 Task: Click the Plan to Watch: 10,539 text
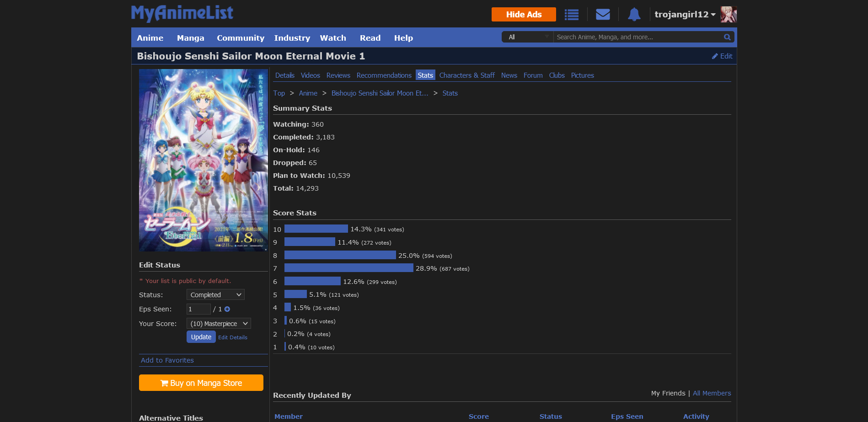[x=311, y=176]
